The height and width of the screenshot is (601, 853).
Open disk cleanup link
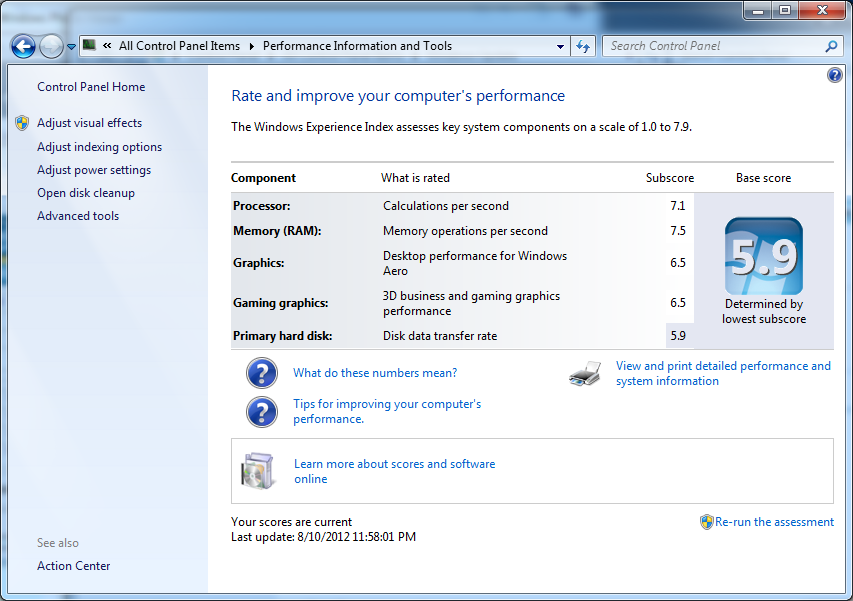[86, 193]
